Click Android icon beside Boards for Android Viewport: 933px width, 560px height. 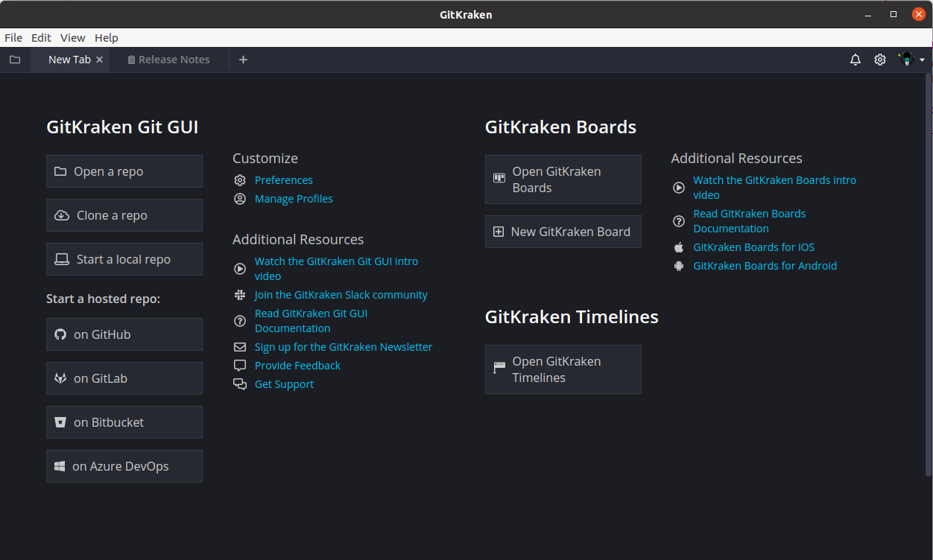[x=679, y=266]
